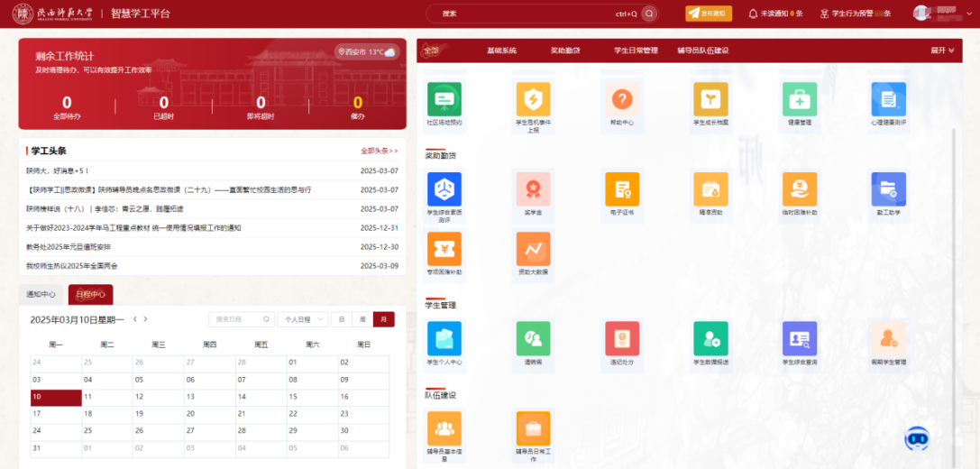Click the 全部头条>> link
The height and width of the screenshot is (469, 980).
tap(379, 151)
